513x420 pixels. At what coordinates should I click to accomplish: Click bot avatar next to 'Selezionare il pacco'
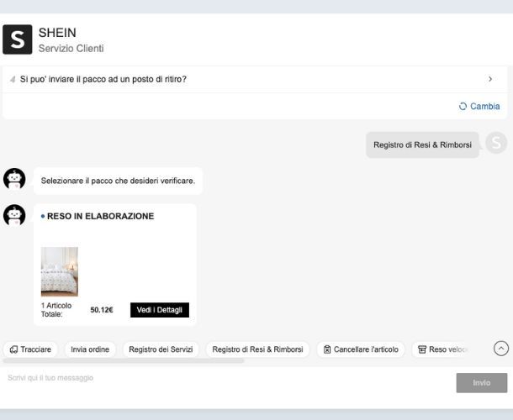point(14,179)
